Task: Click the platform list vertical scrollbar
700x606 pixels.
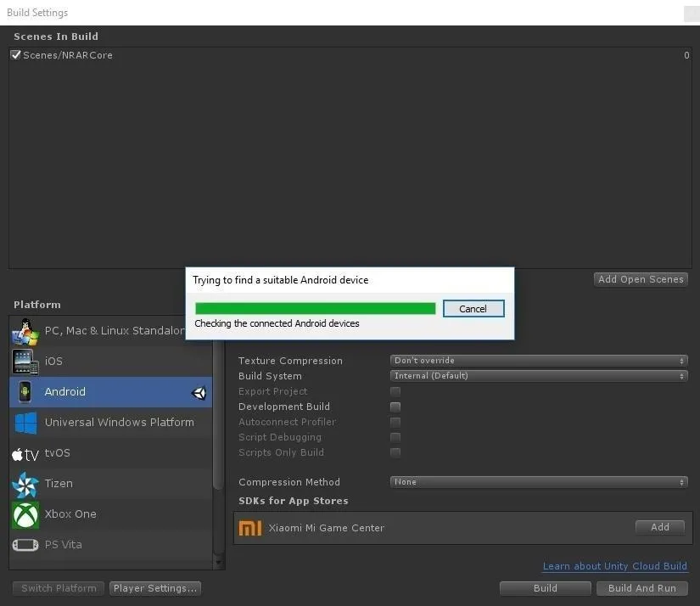Action: (218, 415)
